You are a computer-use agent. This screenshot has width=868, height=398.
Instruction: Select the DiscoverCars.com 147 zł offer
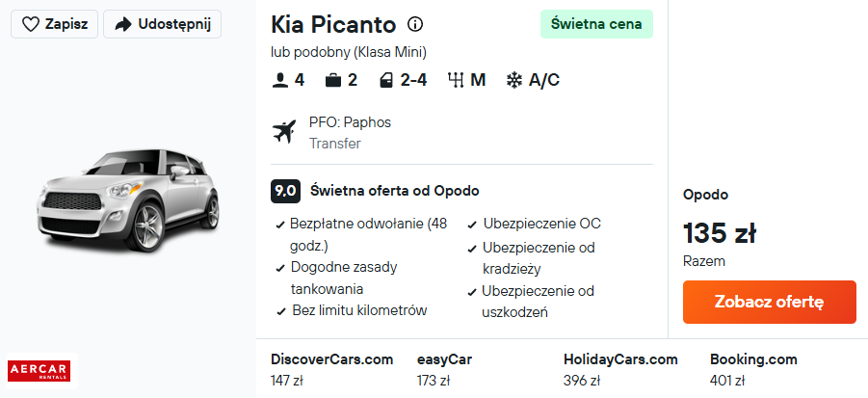[x=332, y=370]
